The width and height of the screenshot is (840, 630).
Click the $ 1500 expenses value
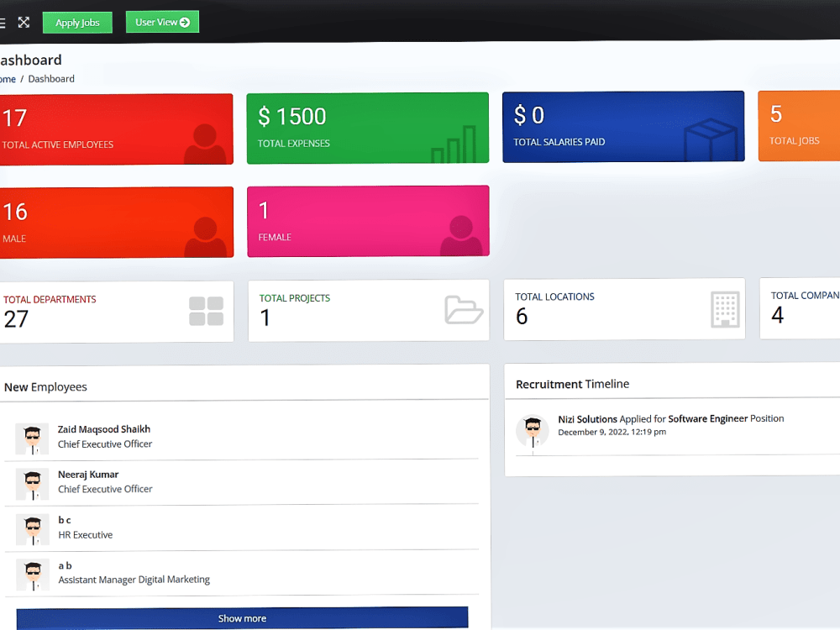point(292,116)
